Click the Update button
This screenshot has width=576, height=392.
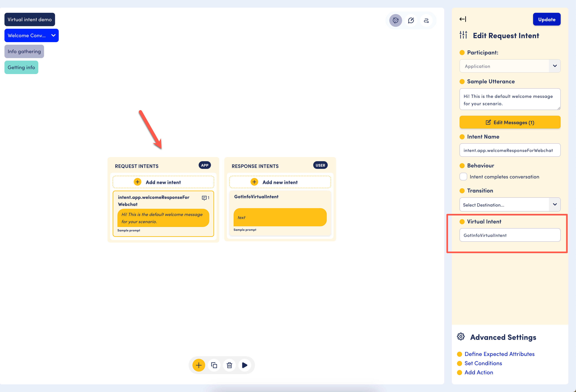click(x=546, y=19)
